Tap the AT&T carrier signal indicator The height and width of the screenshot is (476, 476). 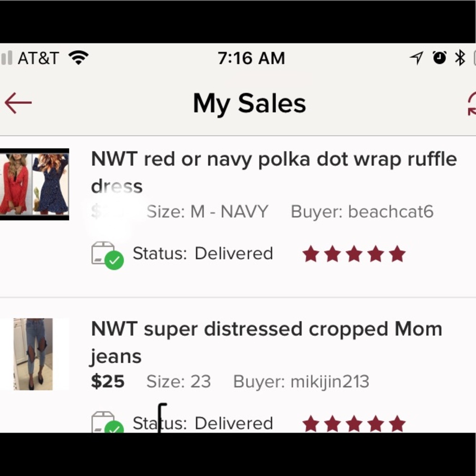pos(30,58)
